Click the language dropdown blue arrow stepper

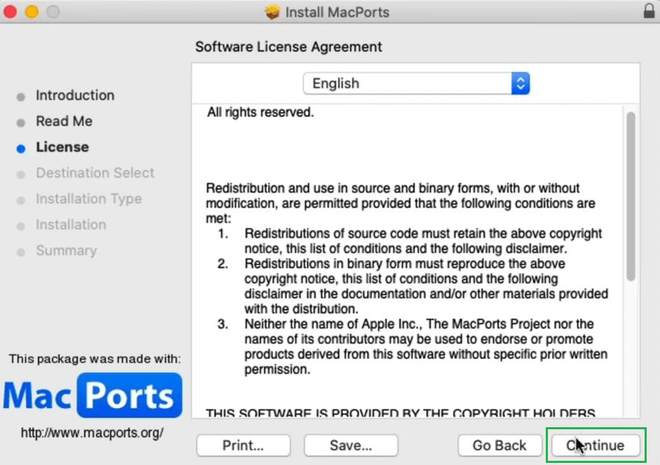pyautogui.click(x=521, y=83)
